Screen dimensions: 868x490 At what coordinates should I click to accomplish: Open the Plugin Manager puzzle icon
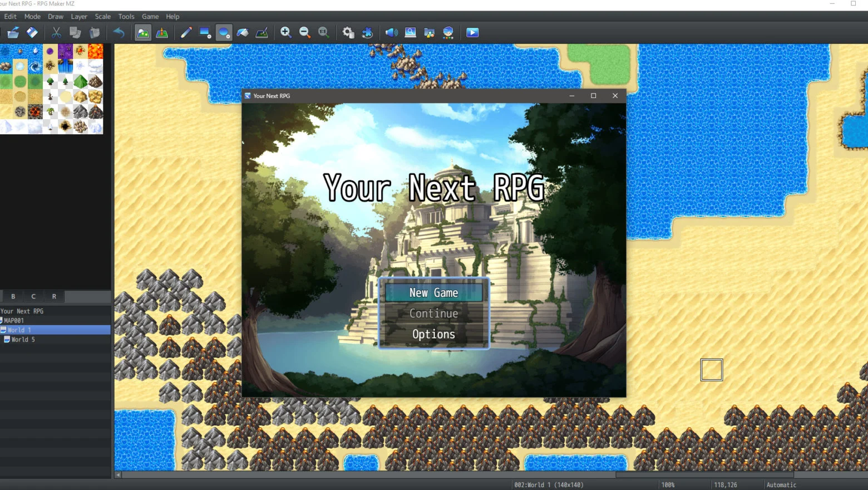coord(367,32)
